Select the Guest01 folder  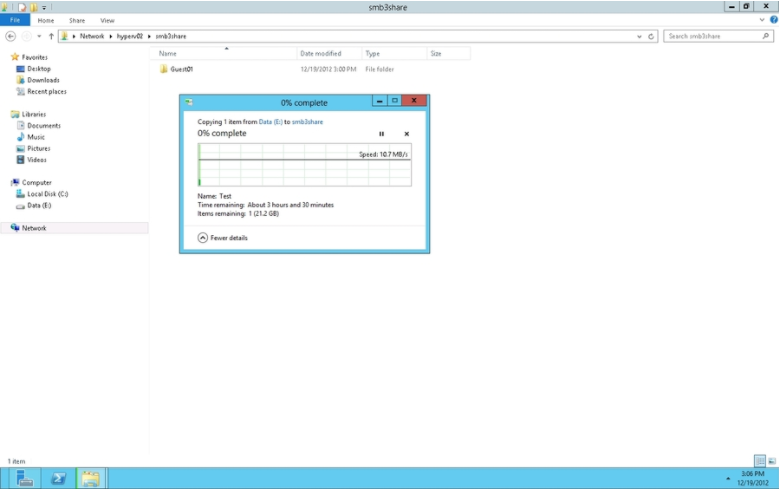pyautogui.click(x=181, y=69)
